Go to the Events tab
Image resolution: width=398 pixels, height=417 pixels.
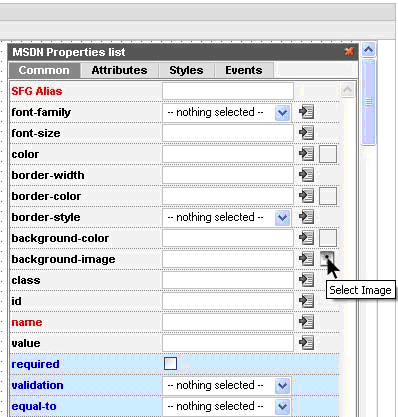click(x=244, y=70)
